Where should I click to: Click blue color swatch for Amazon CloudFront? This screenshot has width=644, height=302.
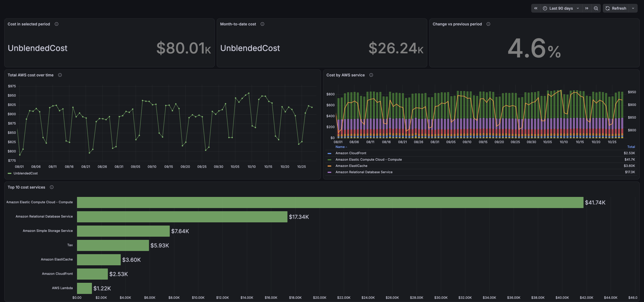click(x=329, y=153)
